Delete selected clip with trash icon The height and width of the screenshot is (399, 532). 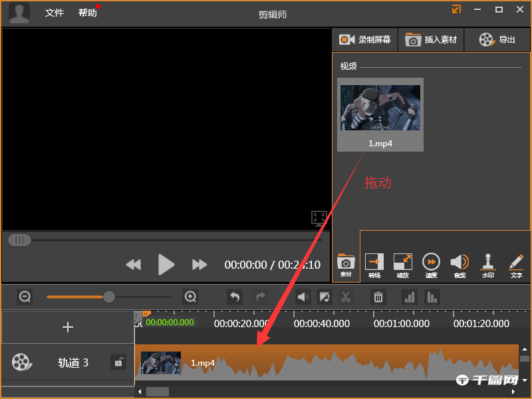(x=378, y=297)
